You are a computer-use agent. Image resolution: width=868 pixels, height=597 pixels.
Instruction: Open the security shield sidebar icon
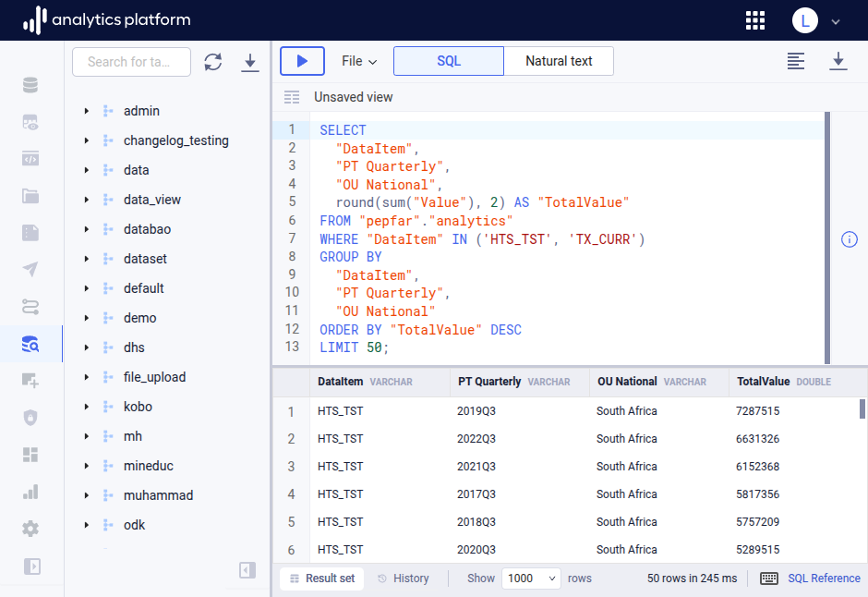click(x=30, y=418)
